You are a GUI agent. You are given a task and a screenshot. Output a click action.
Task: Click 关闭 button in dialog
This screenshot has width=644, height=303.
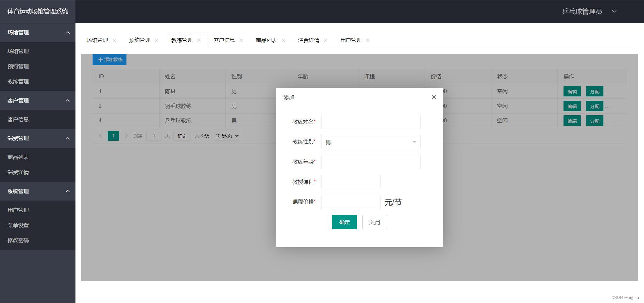(x=375, y=222)
